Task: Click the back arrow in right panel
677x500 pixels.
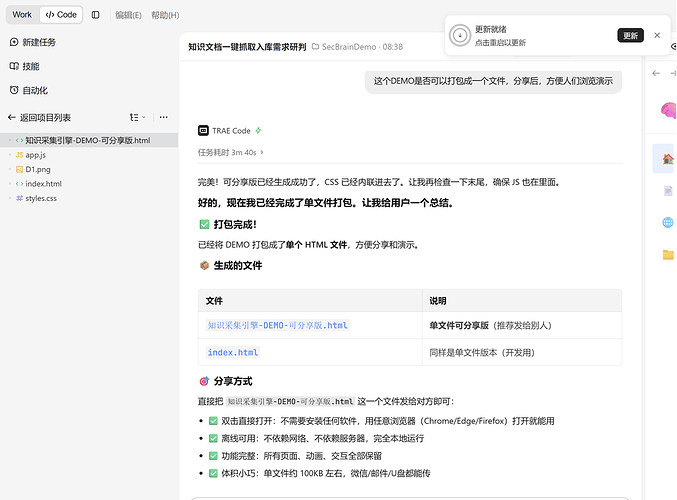Action: 656,73
